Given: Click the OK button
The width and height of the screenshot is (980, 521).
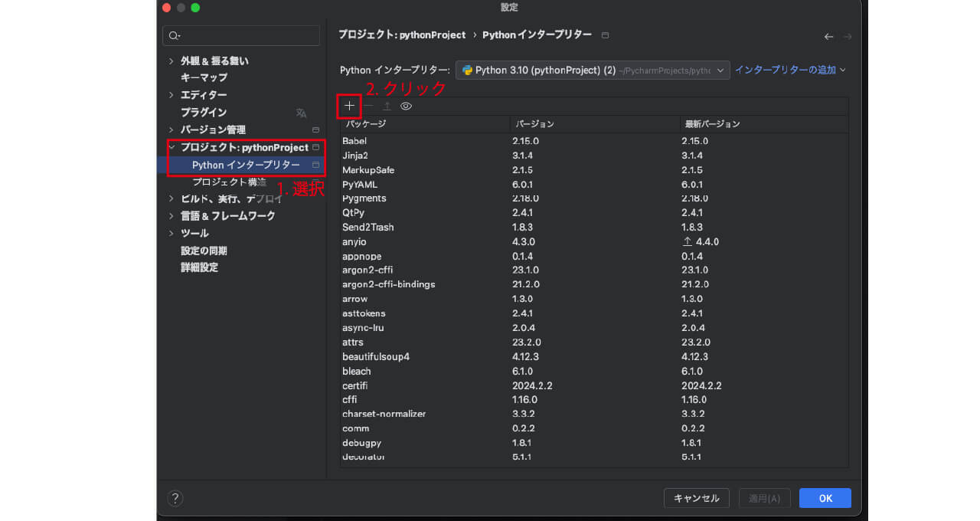Looking at the screenshot, I should coord(825,498).
